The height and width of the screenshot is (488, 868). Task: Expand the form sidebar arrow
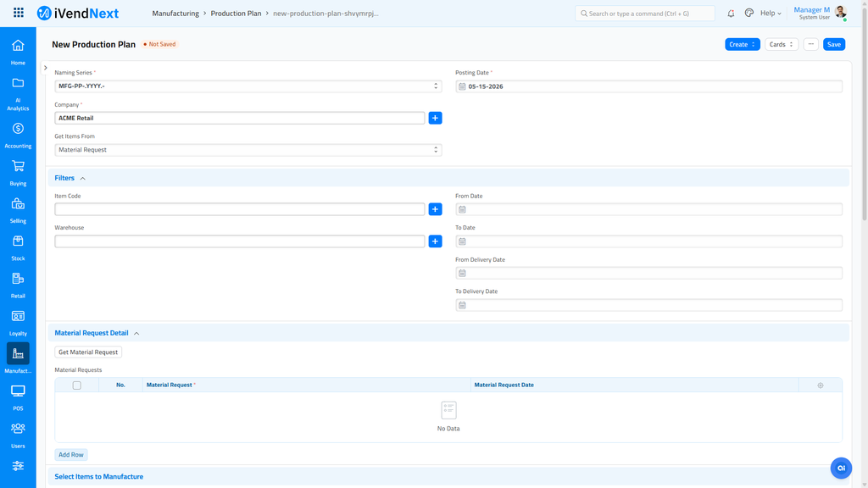(x=46, y=68)
